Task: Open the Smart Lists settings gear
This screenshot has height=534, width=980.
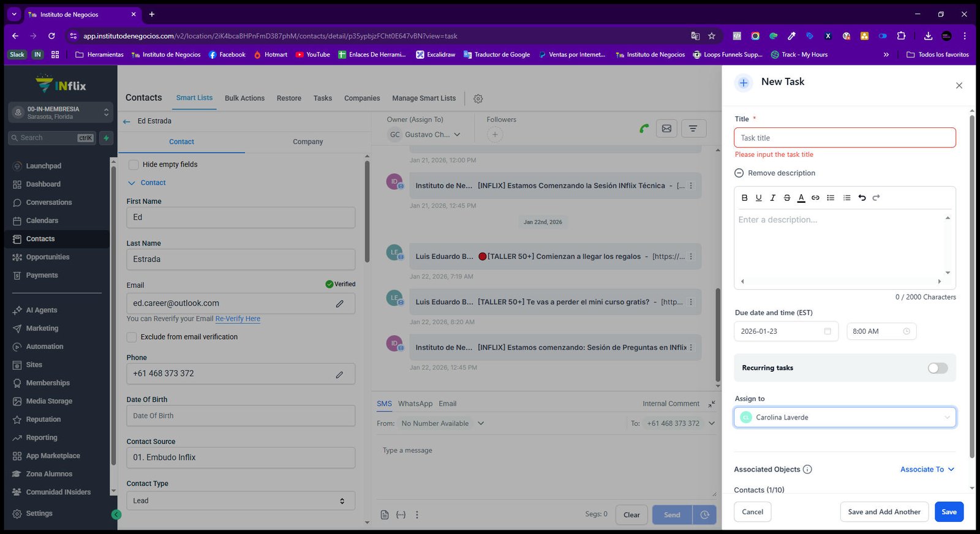Action: click(478, 99)
